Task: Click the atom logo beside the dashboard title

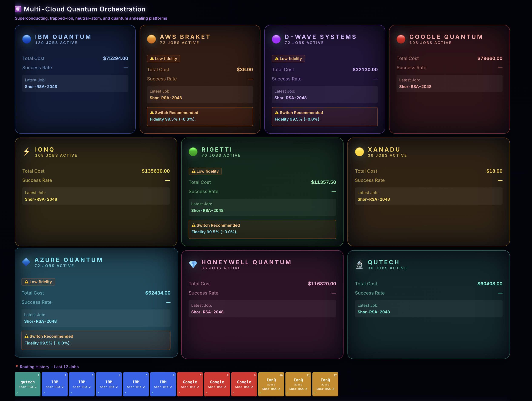Action: click(x=18, y=9)
